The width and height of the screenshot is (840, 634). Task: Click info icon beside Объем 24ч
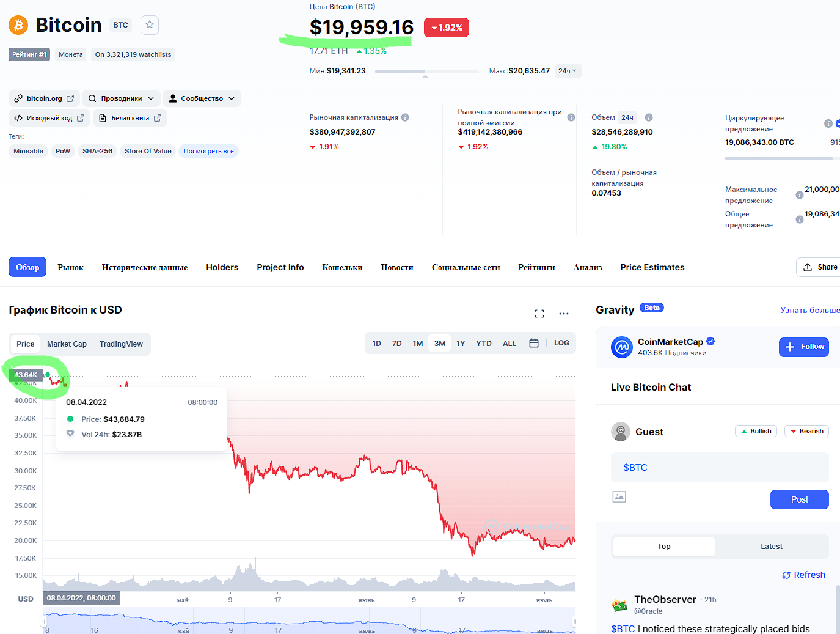(649, 117)
